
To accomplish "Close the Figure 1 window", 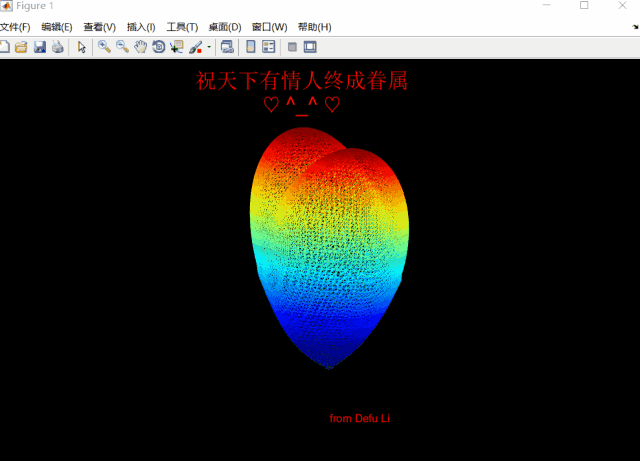I will coord(622,5).
